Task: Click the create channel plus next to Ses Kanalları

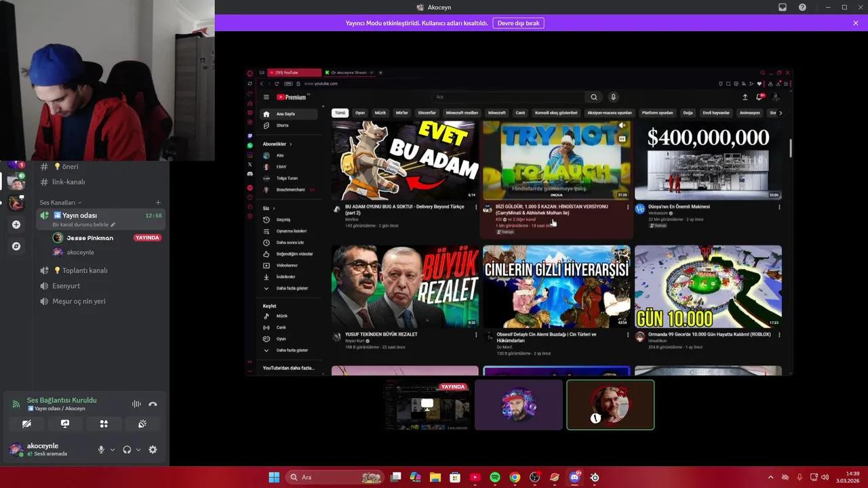Action: [x=158, y=203]
